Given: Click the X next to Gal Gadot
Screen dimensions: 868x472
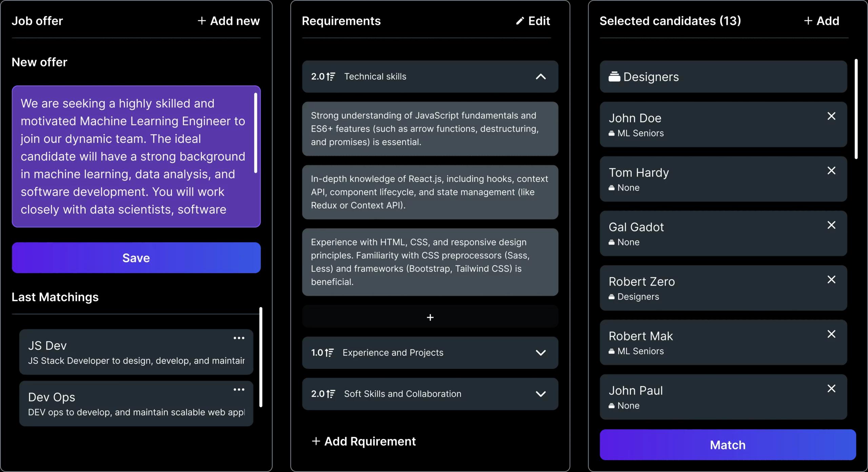Looking at the screenshot, I should (831, 225).
